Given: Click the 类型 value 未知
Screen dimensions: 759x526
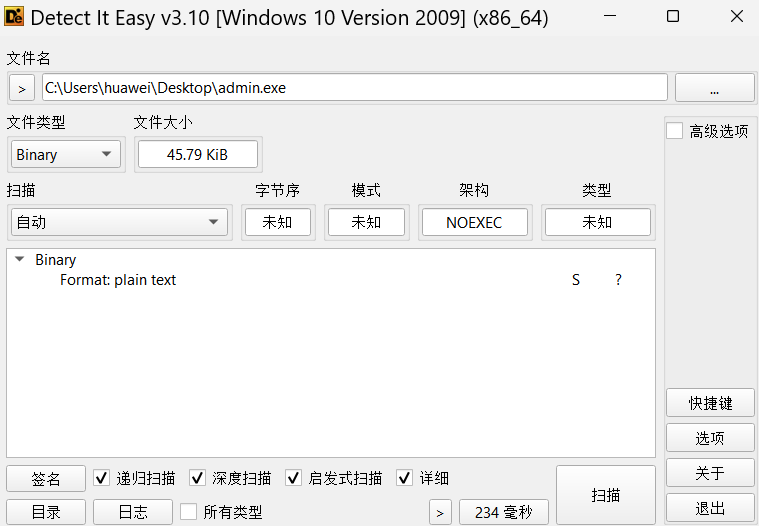Looking at the screenshot, I should tap(597, 222).
